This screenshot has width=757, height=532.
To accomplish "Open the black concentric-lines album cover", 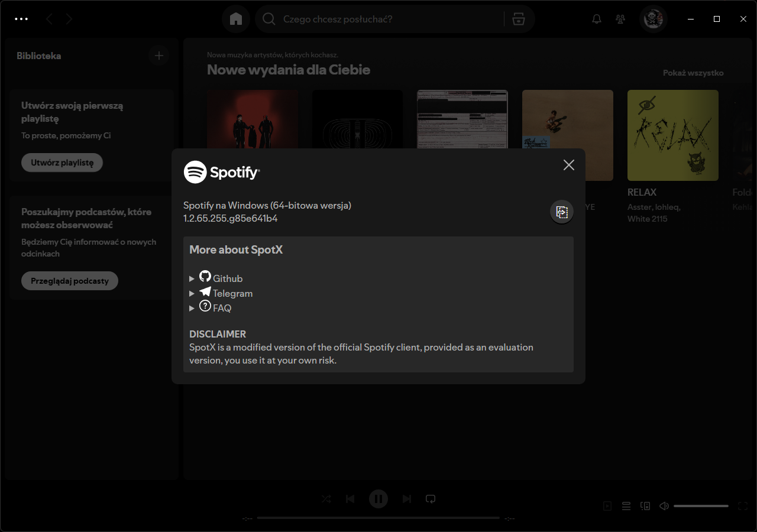I will coord(358,119).
